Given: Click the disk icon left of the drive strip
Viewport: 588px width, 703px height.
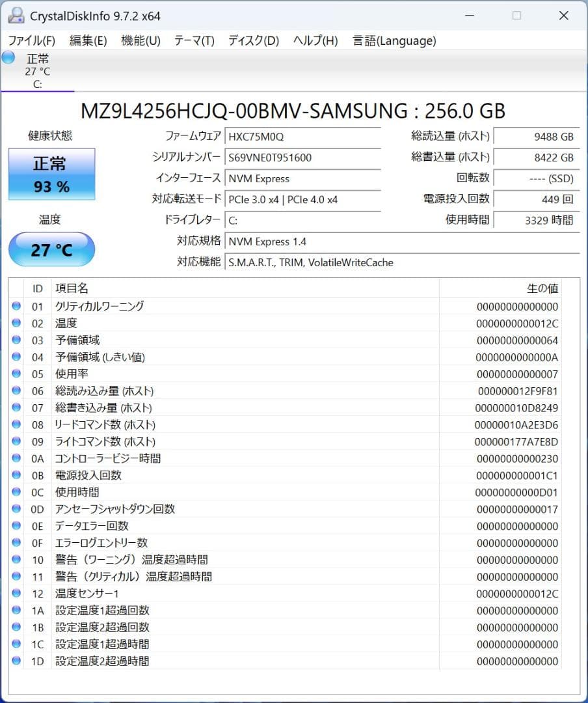Looking at the screenshot, I should (7, 59).
